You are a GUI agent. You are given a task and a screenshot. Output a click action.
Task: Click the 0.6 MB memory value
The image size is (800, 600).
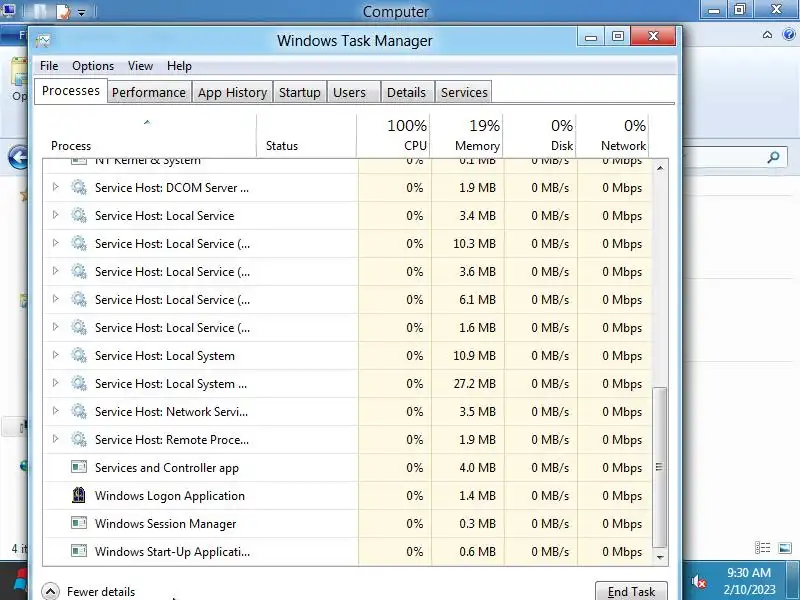pos(478,552)
